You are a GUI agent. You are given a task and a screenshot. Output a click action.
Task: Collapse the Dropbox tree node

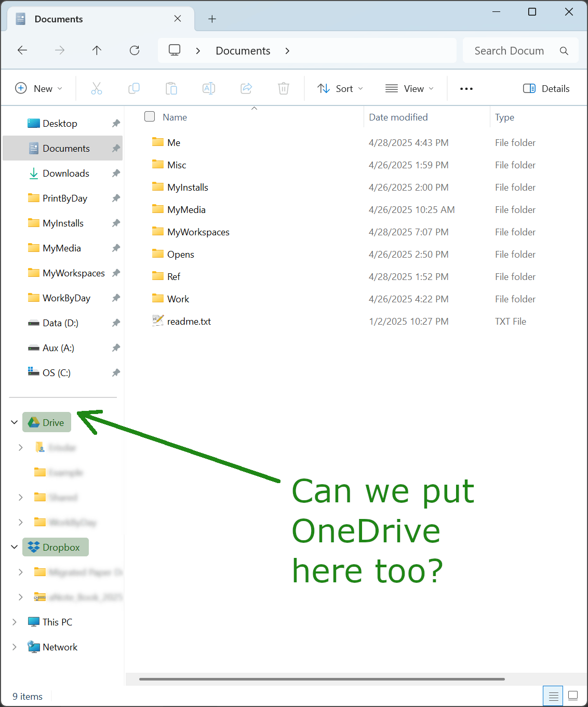point(14,547)
